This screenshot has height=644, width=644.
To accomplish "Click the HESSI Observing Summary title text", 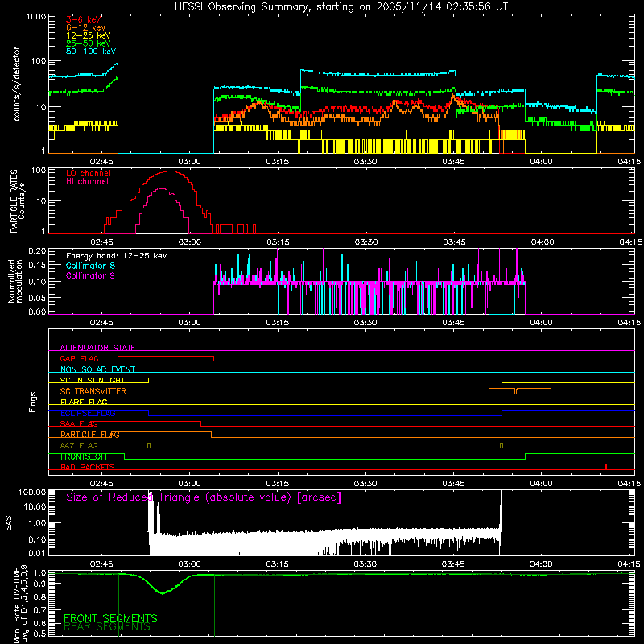I will click(341, 7).
